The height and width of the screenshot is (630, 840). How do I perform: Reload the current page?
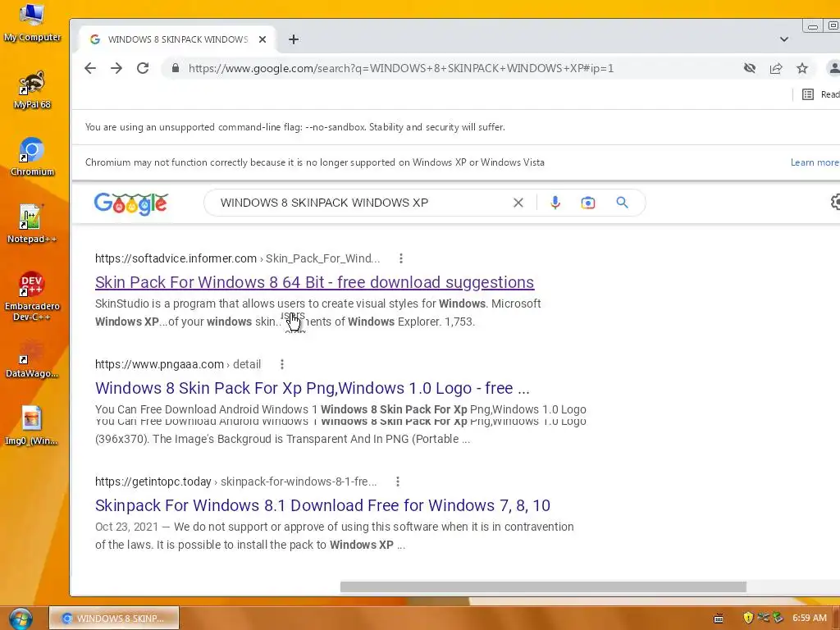point(143,68)
